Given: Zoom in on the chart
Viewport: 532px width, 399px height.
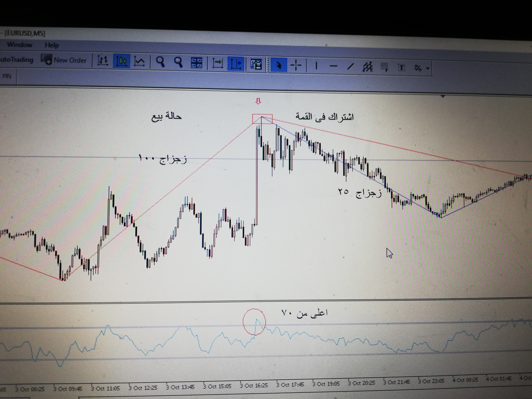Looking at the screenshot, I should pos(160,62).
